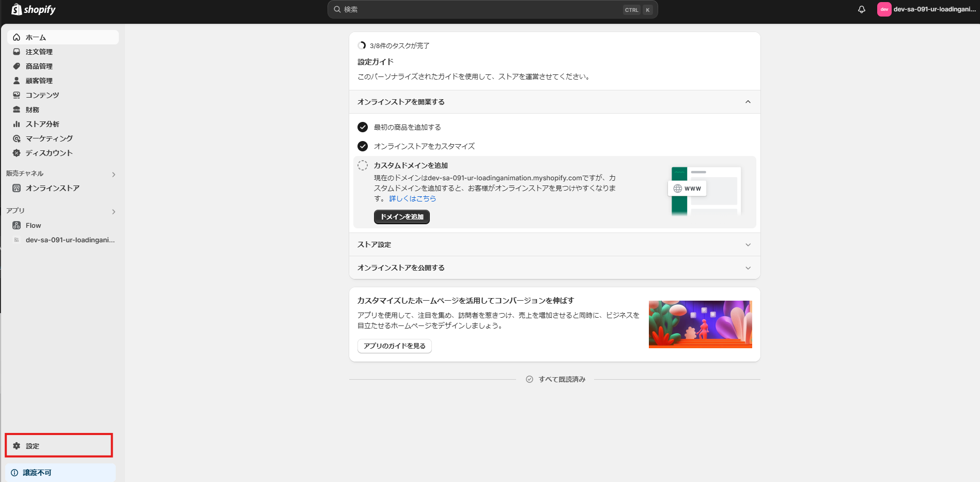Open 商品管理 with the tag icon
The height and width of the screenshot is (482, 980).
[39, 66]
